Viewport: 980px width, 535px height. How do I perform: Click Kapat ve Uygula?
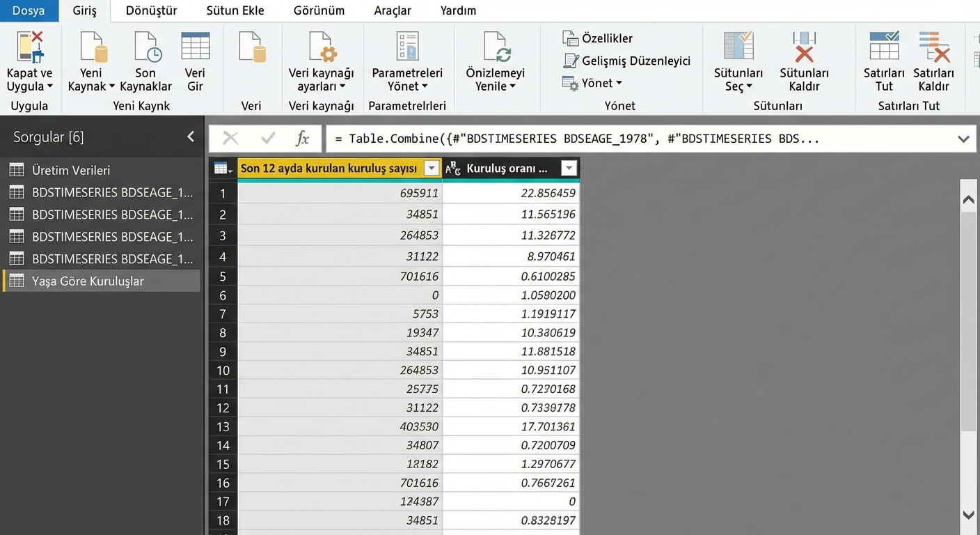[29, 68]
